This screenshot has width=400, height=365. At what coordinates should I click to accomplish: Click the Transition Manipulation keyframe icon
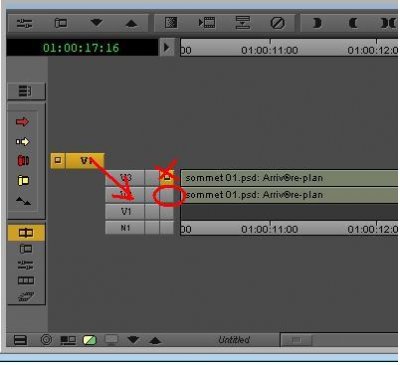pos(23,201)
